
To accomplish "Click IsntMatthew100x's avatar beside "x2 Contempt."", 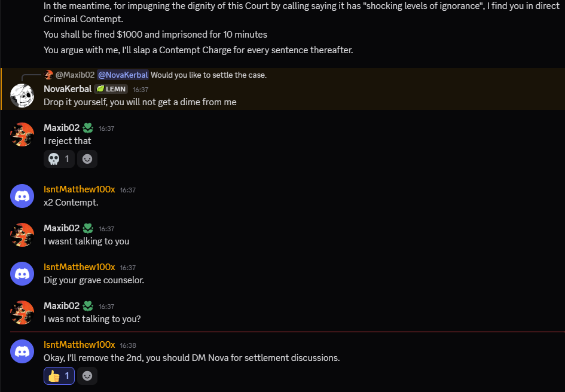I will [x=22, y=196].
